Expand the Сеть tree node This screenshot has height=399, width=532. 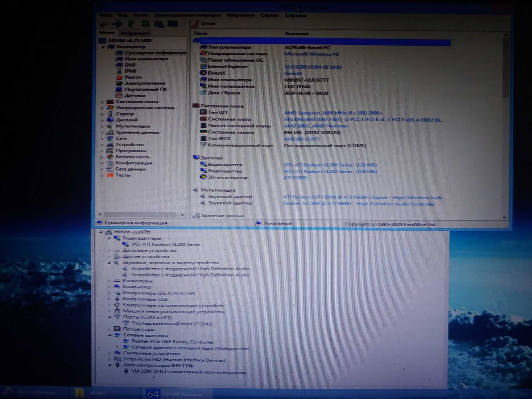click(102, 139)
